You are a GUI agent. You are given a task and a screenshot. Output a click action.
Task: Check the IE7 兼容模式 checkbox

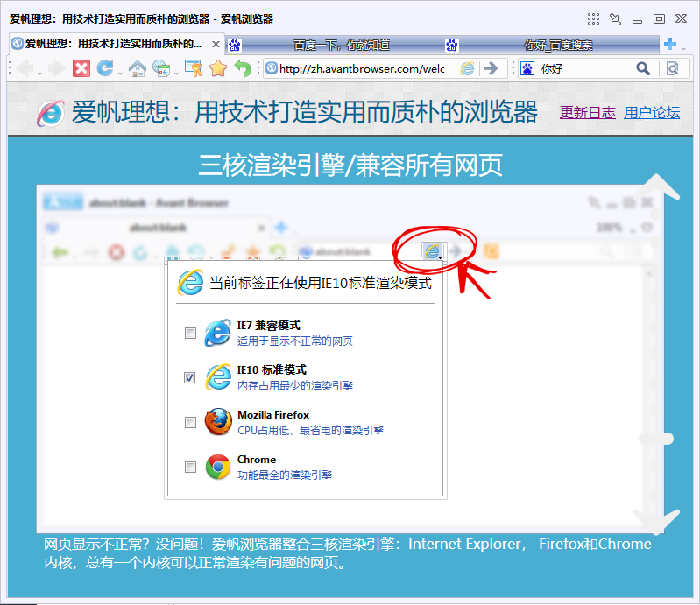[190, 333]
